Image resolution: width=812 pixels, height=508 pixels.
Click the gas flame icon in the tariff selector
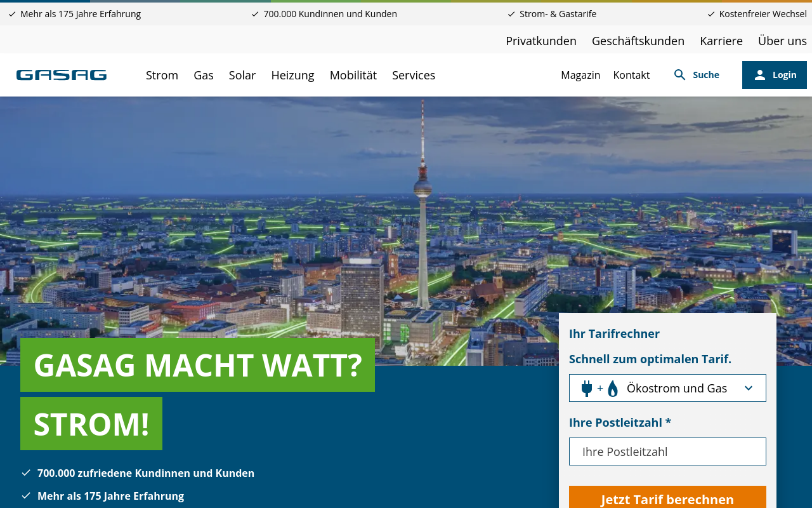tap(612, 387)
